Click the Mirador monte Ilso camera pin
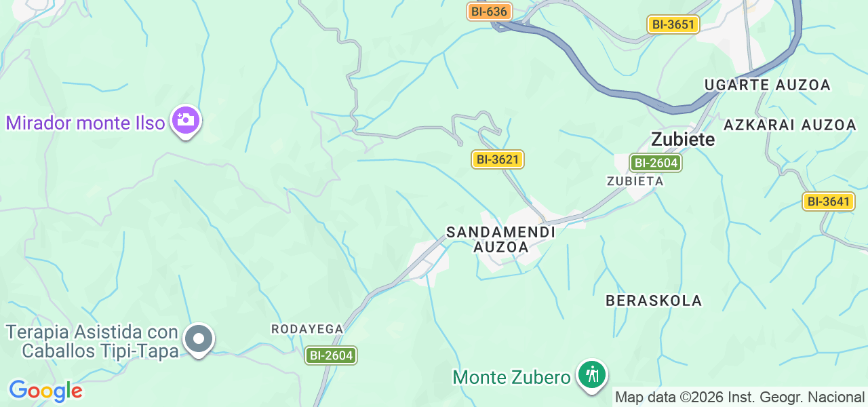Screen dimensions: 868x407 click(185, 121)
